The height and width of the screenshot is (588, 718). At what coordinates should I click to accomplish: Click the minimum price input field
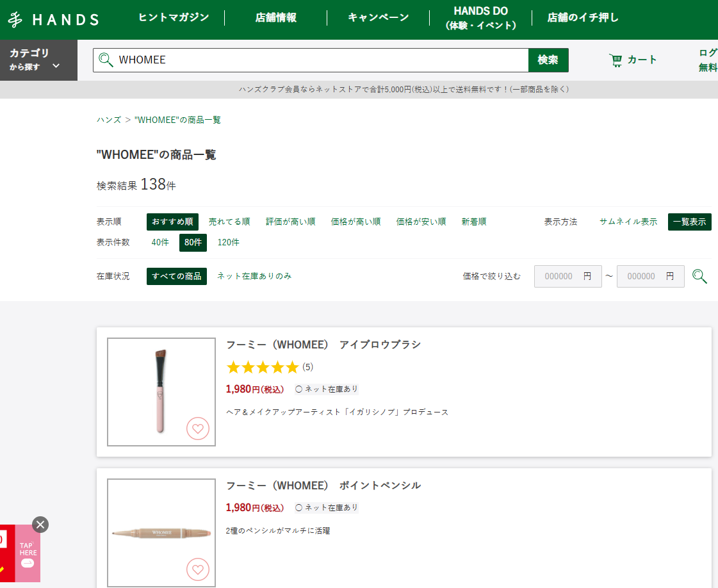tap(568, 276)
